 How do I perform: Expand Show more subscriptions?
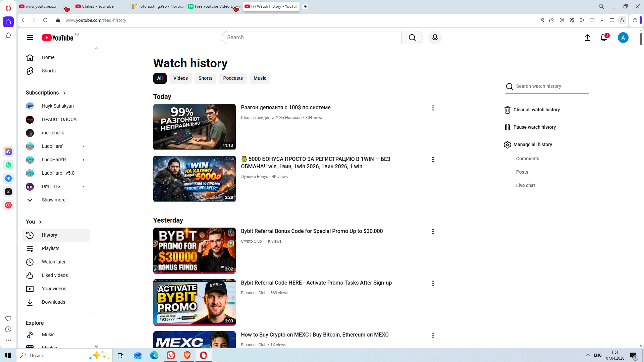(54, 200)
